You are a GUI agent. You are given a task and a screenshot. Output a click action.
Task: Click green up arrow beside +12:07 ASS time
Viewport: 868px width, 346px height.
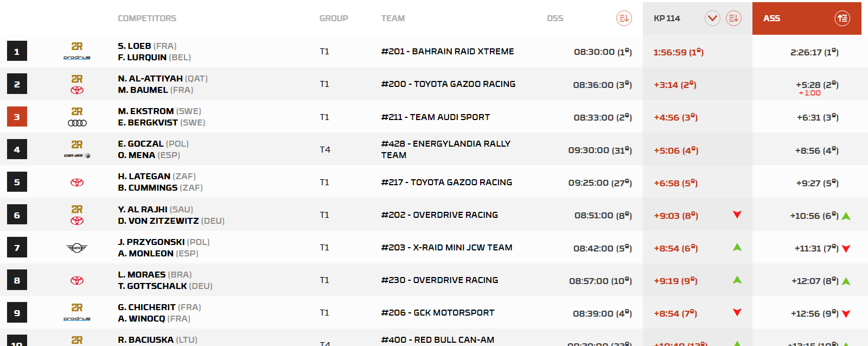[x=846, y=281]
